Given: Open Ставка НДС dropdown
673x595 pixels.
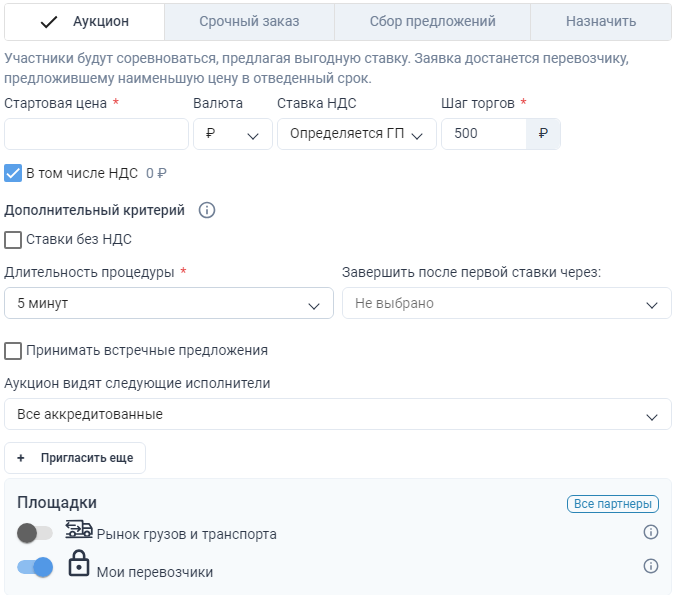Looking at the screenshot, I should coord(357,134).
